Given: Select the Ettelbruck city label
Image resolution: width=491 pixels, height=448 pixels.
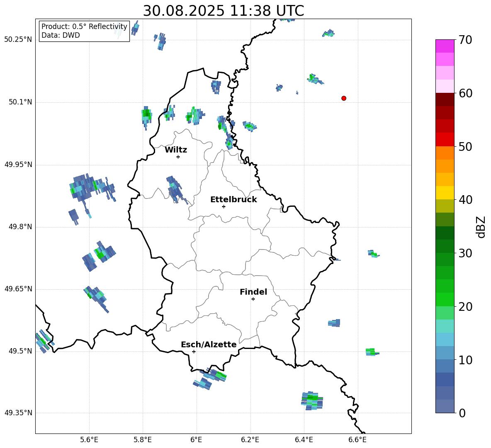Looking at the screenshot, I should [x=233, y=200].
